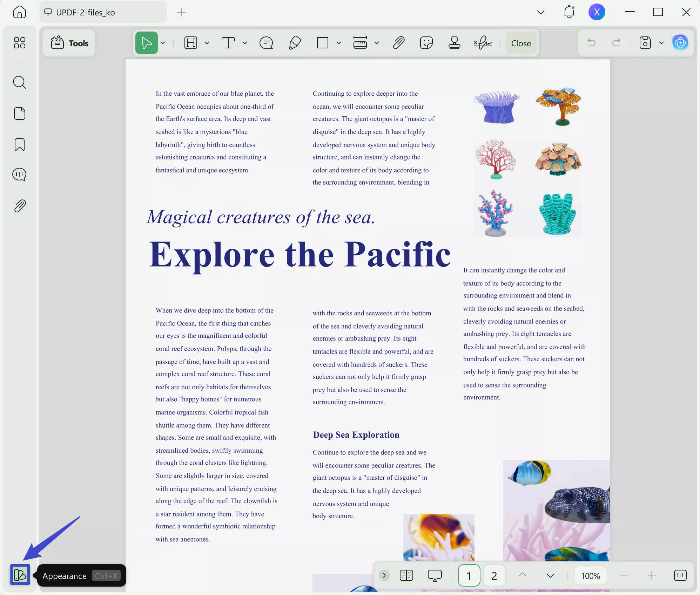Select the cursor selection tool
This screenshot has width=700, height=595.
(146, 43)
